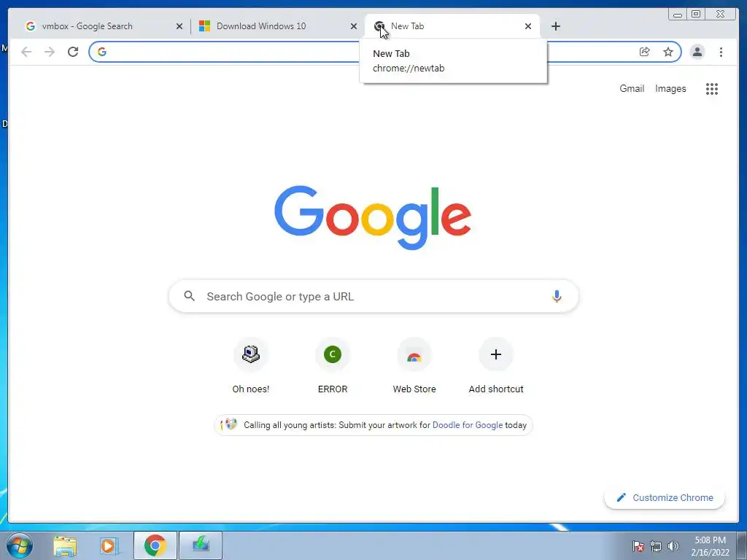The image size is (747, 560).
Task: Show the taskbar clock showing 5:08 PM
Action: click(710, 546)
